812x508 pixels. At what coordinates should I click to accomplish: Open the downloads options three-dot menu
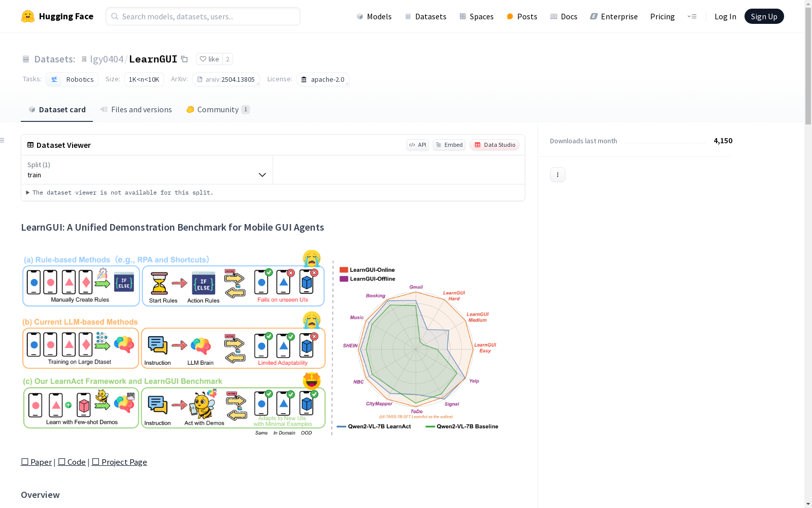[558, 175]
